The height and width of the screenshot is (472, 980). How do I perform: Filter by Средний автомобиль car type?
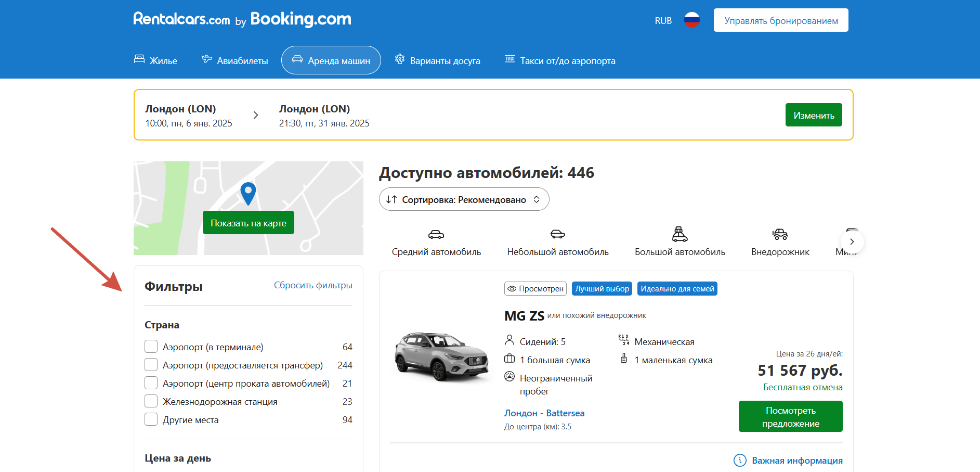click(436, 243)
